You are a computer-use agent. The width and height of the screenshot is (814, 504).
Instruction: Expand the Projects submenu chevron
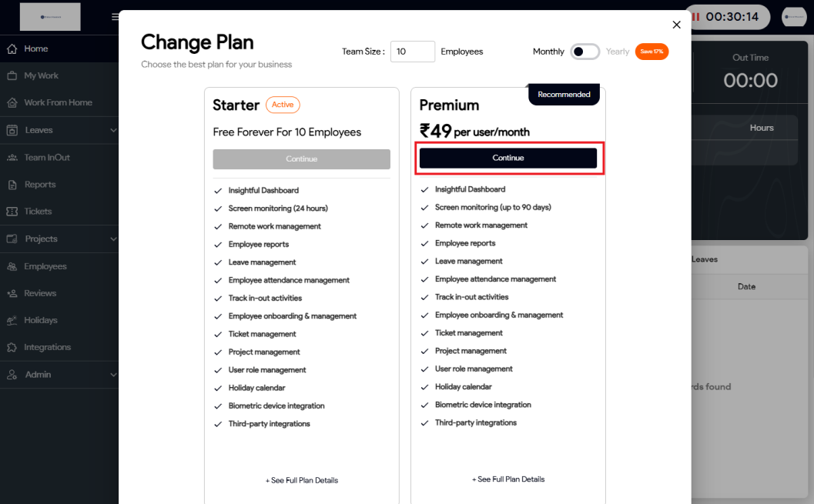[113, 239]
